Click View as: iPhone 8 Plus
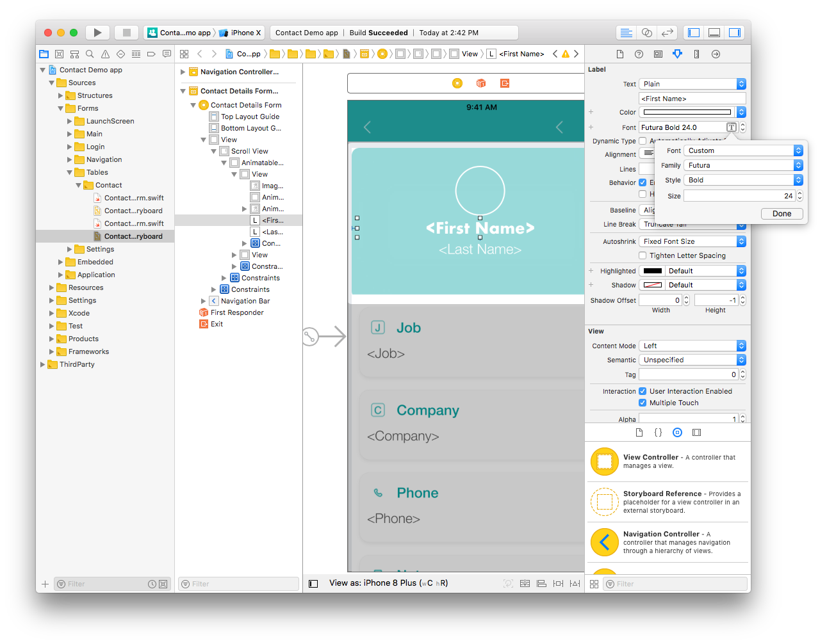Image resolution: width=827 pixels, height=644 pixels. click(x=388, y=583)
